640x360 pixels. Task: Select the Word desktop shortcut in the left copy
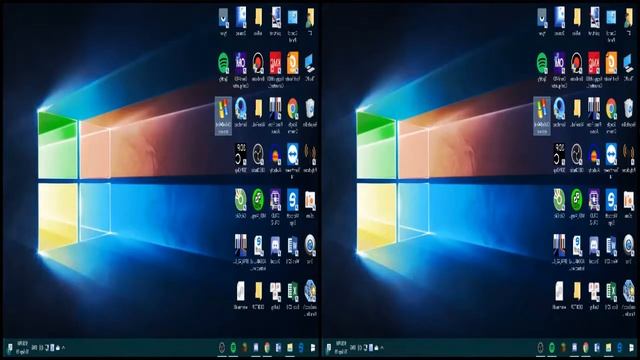coord(292,246)
